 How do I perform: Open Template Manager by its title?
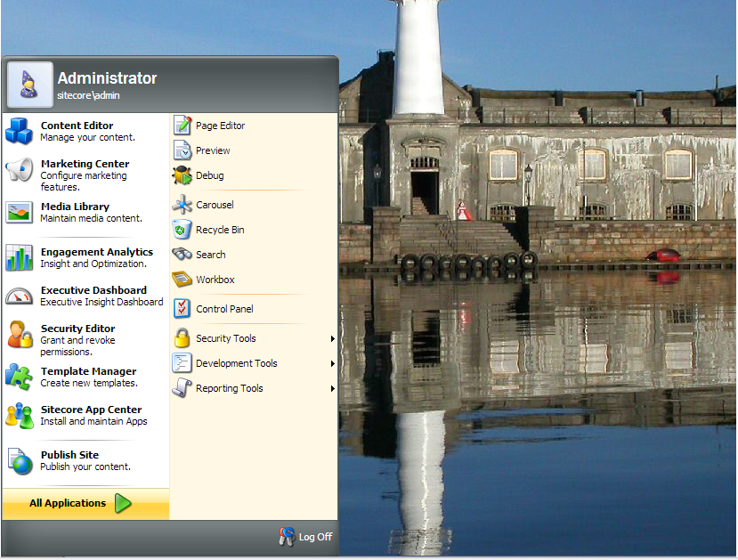[x=88, y=371]
